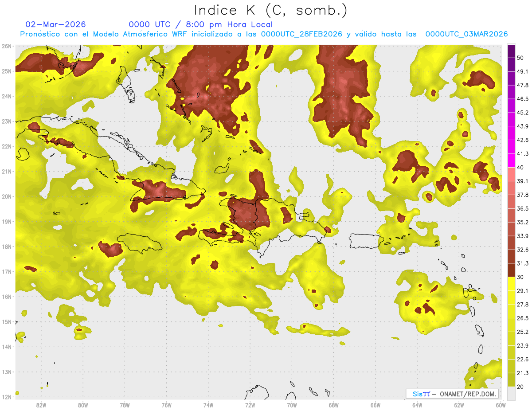Viewport: 532px width, 411px height.
Task: Click the colorbar value label 45.2
Action: 523,113
